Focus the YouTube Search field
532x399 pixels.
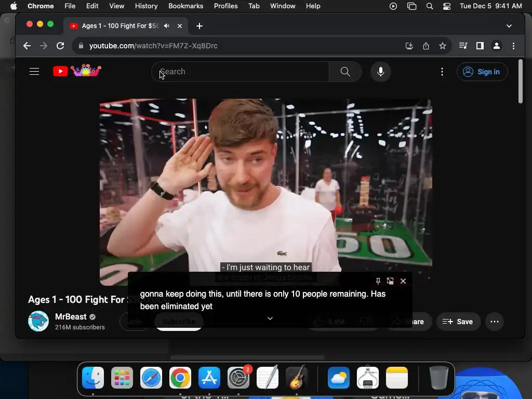(x=240, y=72)
